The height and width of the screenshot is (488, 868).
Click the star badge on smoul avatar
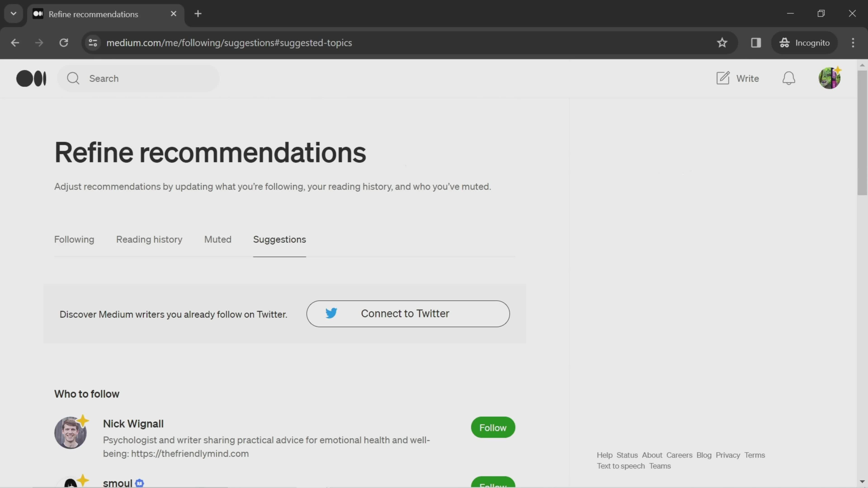click(x=83, y=480)
